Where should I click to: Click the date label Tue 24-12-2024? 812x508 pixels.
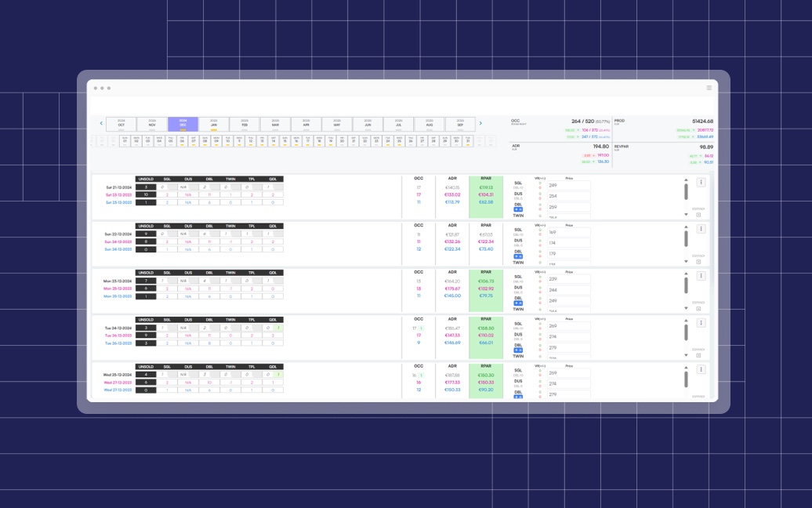point(118,328)
